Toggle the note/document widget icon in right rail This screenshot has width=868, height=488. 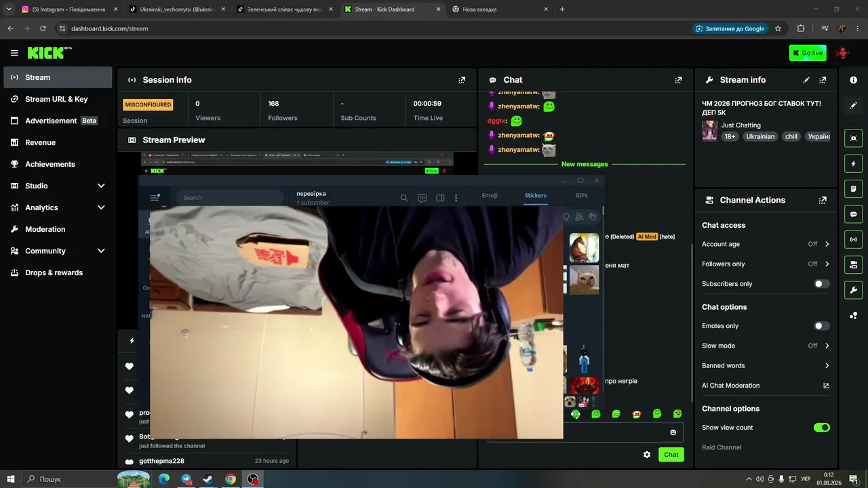pos(853,188)
